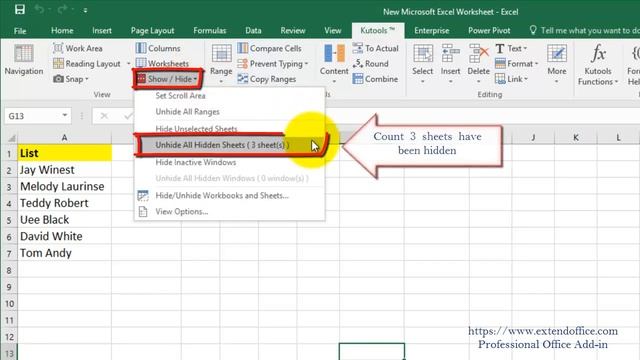The image size is (640, 360).
Task: Toggle Reading Layout view
Action: coord(87,64)
